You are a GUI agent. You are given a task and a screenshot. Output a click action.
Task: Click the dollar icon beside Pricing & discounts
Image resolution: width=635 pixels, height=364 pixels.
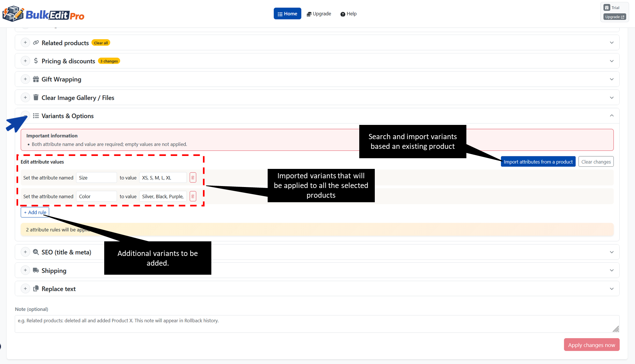tap(36, 61)
